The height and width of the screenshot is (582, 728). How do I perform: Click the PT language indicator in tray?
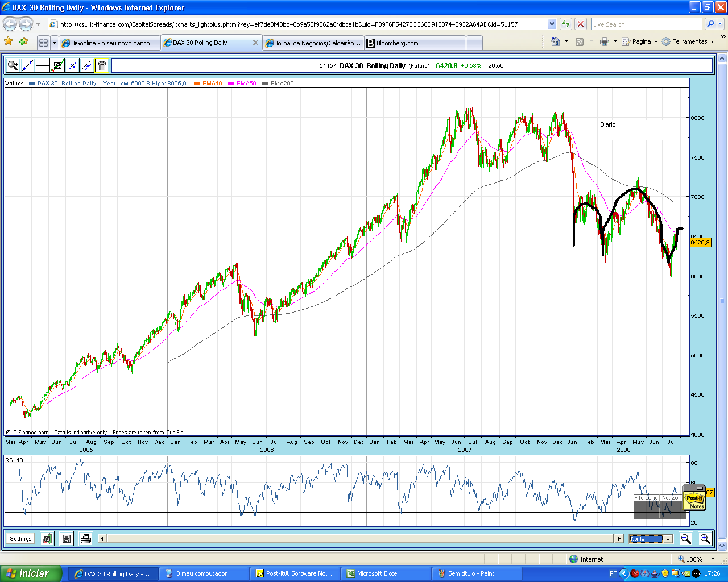click(x=613, y=573)
